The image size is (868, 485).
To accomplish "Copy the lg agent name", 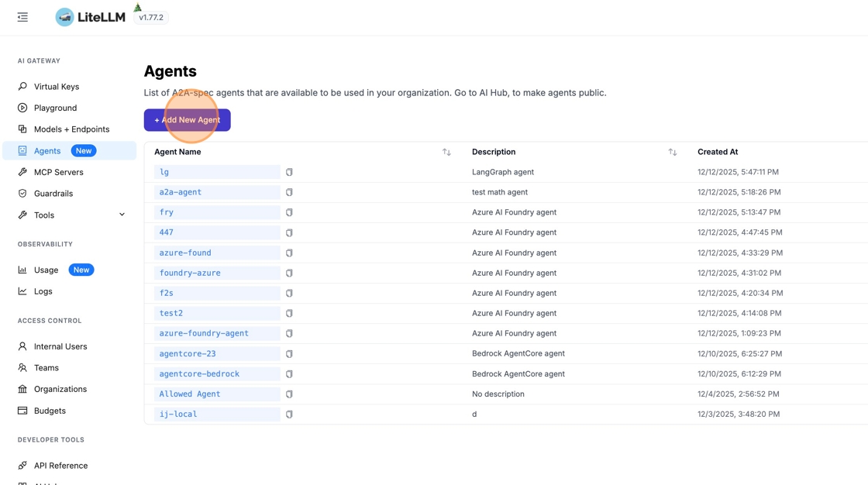I will 289,172.
